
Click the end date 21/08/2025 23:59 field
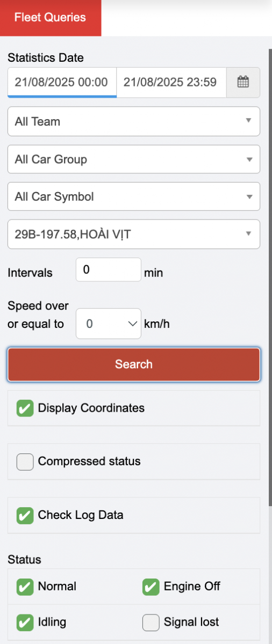tap(171, 82)
